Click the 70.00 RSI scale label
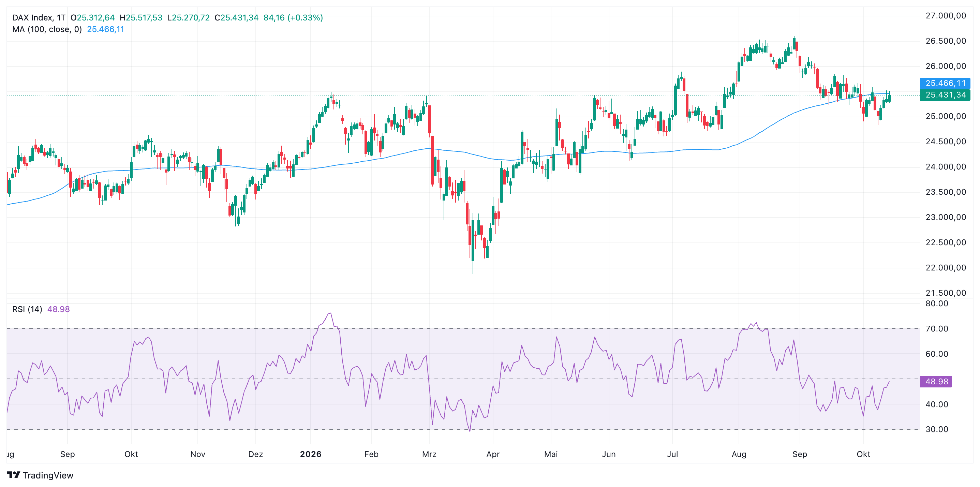The image size is (980, 487). pos(937,329)
